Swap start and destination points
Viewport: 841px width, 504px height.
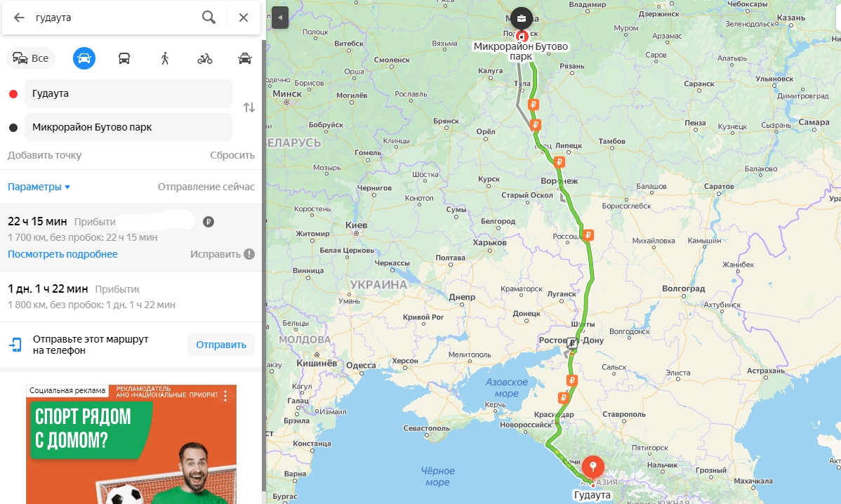point(249,108)
